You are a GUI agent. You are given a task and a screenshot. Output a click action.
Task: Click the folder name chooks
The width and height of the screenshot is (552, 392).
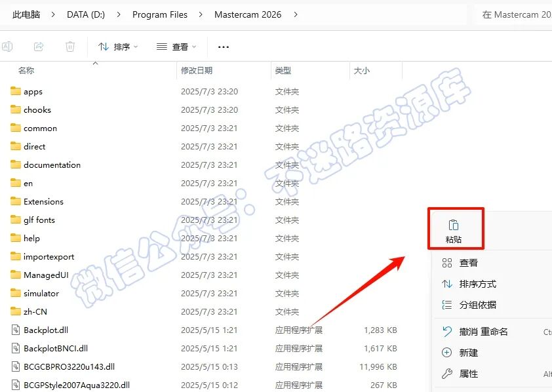pyautogui.click(x=37, y=109)
